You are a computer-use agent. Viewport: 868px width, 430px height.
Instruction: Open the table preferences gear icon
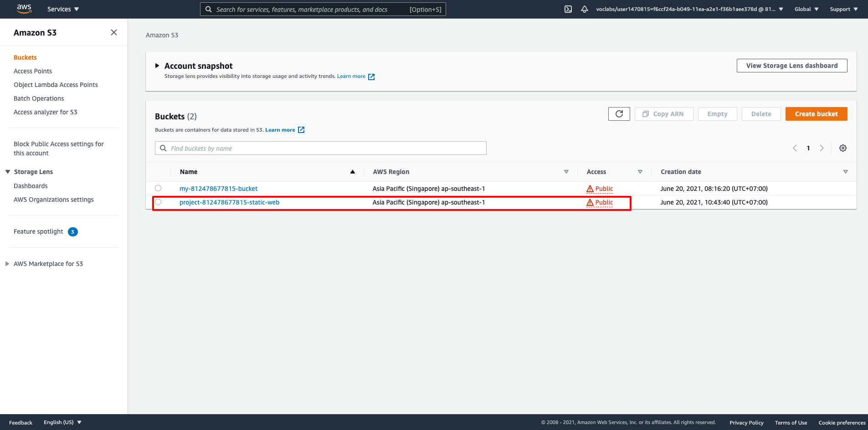point(843,148)
